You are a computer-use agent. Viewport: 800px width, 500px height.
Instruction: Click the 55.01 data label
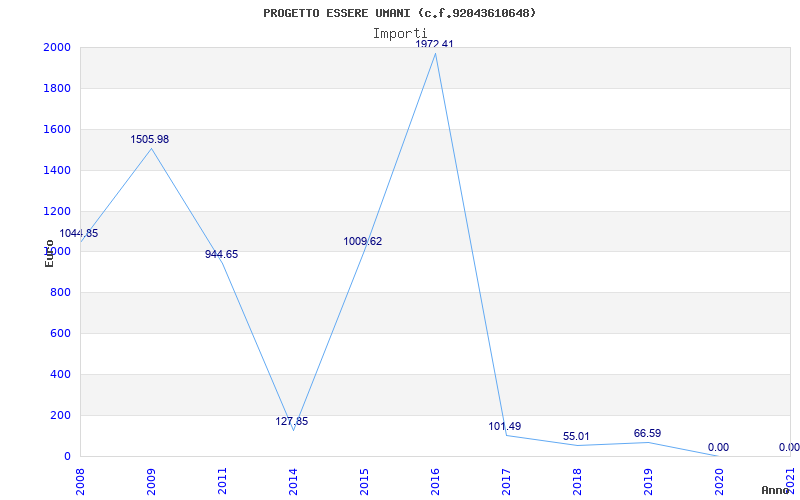577,437
